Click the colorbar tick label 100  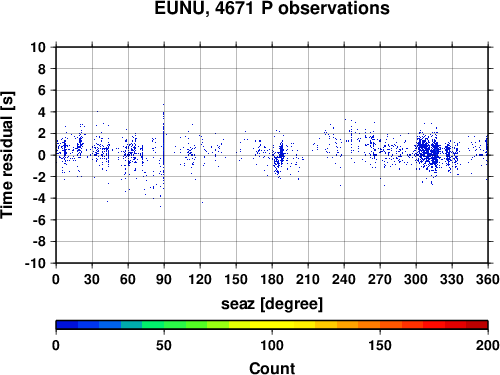tap(272, 345)
